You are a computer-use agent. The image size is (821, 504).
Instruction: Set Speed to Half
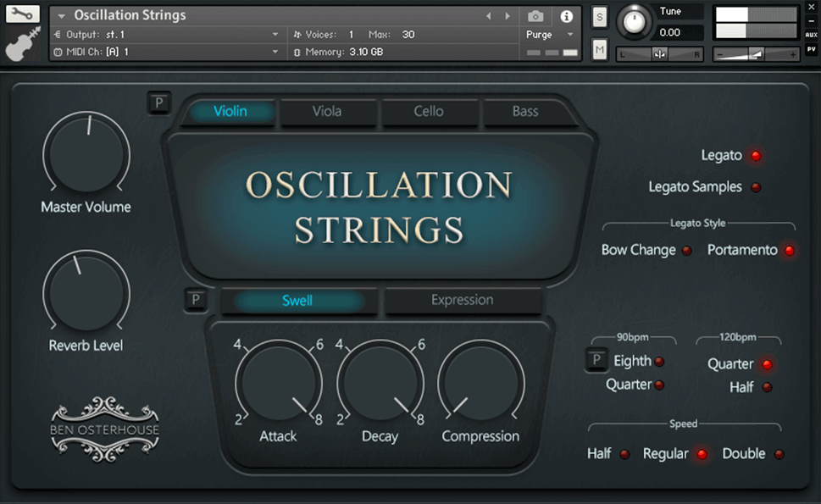point(624,454)
